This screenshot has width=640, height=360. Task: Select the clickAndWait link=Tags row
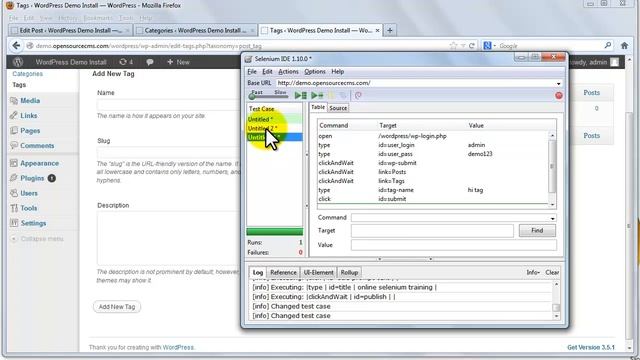pyautogui.click(x=433, y=181)
